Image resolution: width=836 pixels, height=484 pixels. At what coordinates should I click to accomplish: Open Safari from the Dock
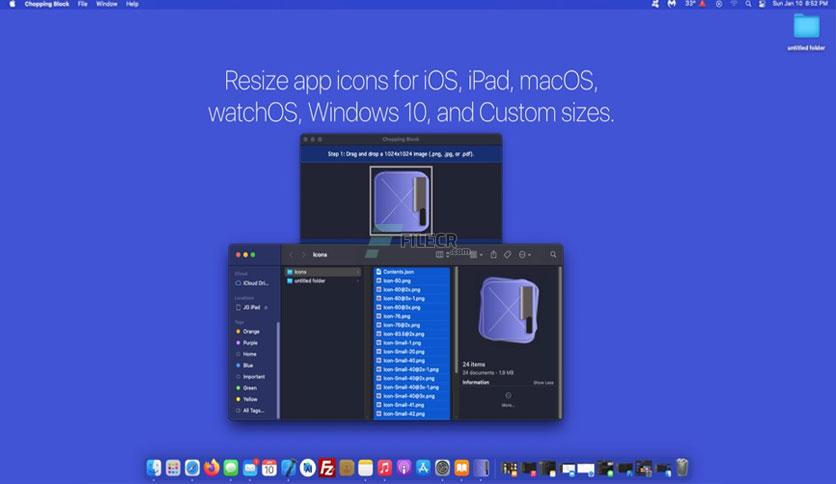(x=192, y=468)
